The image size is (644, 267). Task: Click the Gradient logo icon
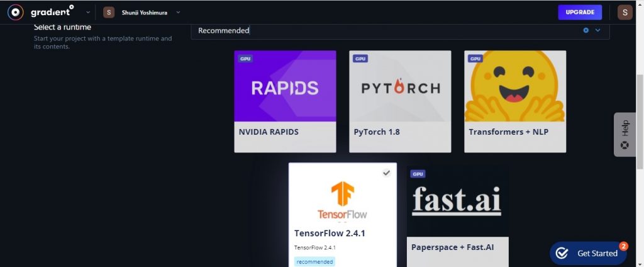[x=15, y=13]
